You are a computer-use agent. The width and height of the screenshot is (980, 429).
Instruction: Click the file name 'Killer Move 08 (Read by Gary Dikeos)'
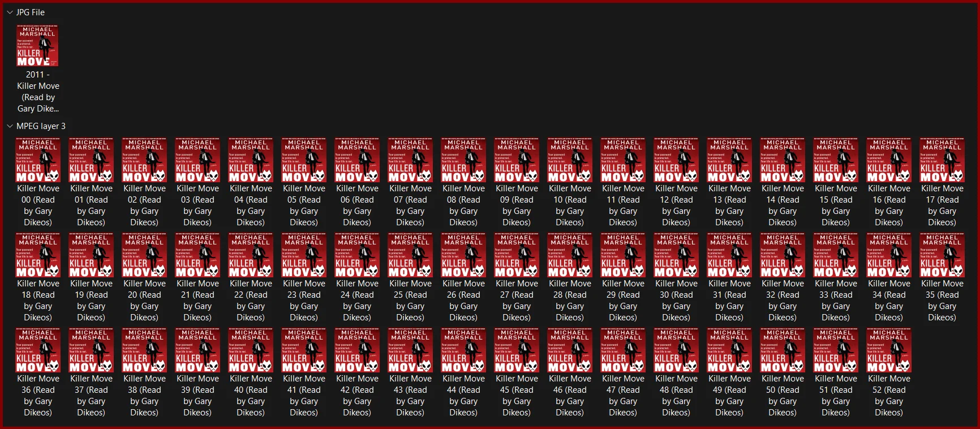point(463,205)
